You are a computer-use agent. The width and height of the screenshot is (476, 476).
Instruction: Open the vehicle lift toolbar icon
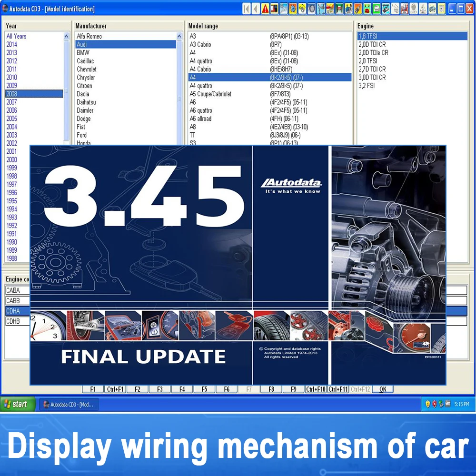point(339,8)
